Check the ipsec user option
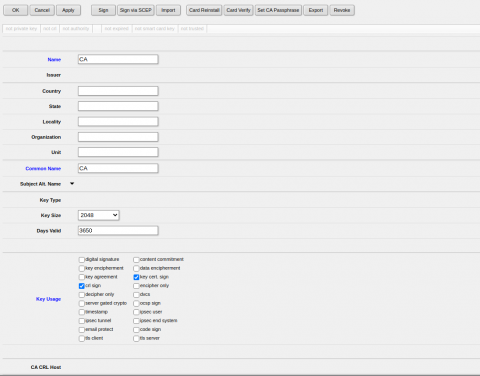 coord(136,312)
